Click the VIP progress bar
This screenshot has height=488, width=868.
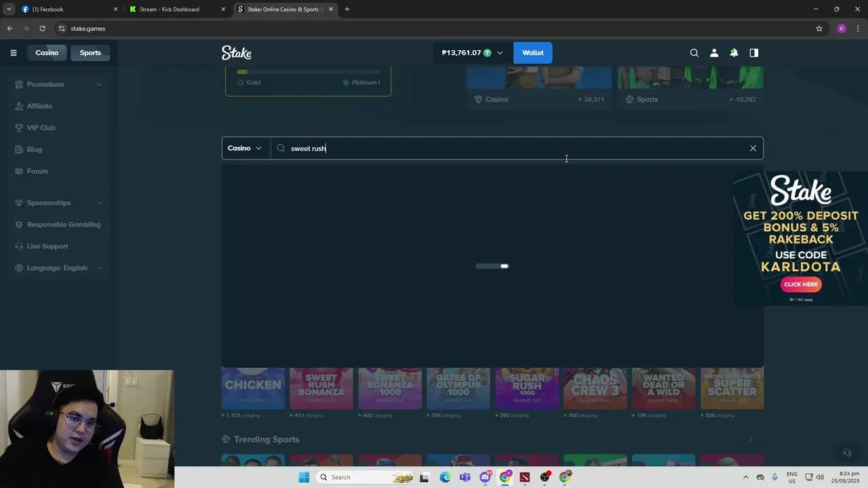tap(309, 72)
